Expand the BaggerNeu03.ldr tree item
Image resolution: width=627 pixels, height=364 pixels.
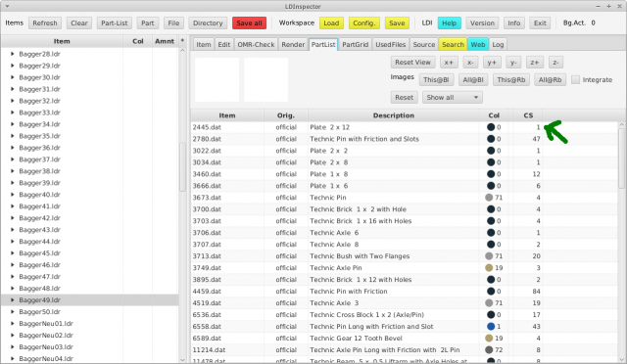click(x=12, y=347)
